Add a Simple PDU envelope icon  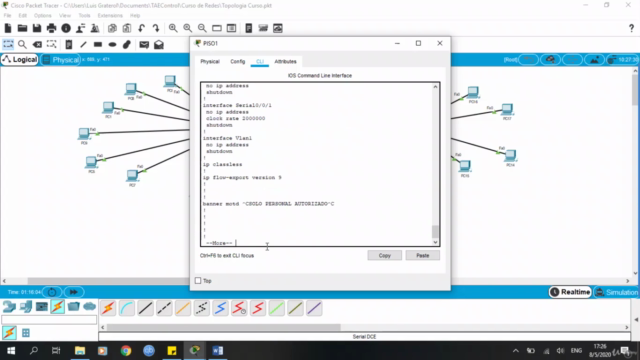[144, 44]
